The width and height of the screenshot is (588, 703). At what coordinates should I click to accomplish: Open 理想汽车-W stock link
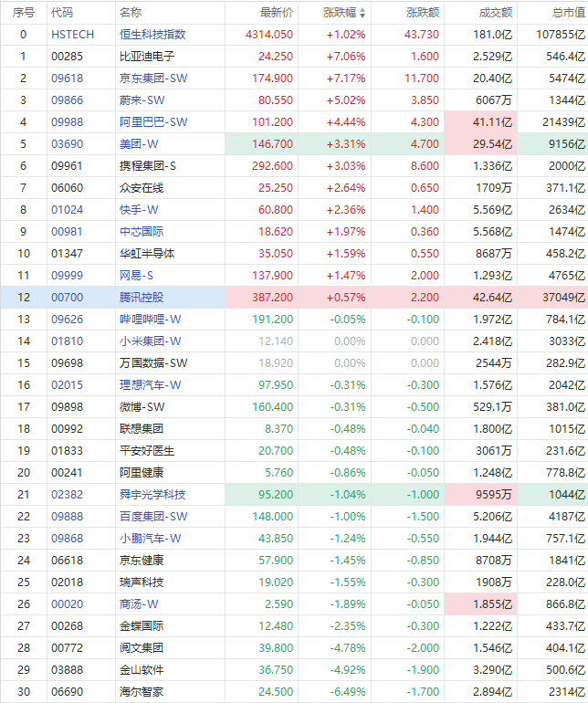[x=151, y=385]
